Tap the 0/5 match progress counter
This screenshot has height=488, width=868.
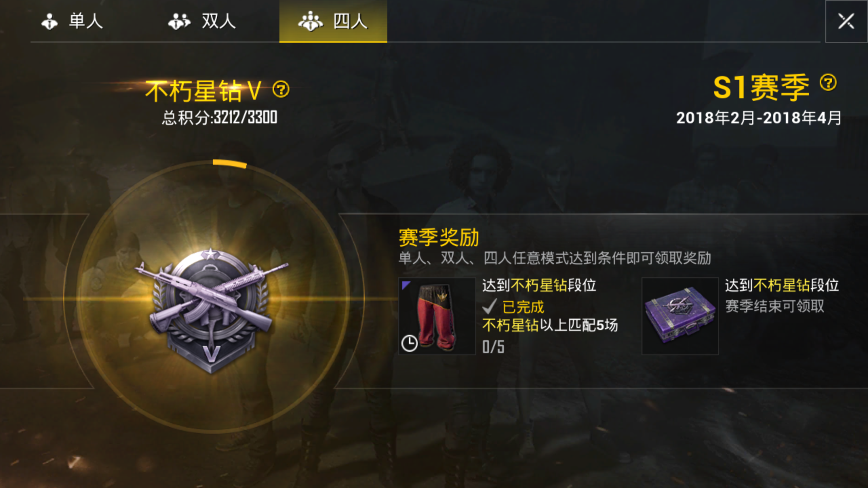point(493,347)
